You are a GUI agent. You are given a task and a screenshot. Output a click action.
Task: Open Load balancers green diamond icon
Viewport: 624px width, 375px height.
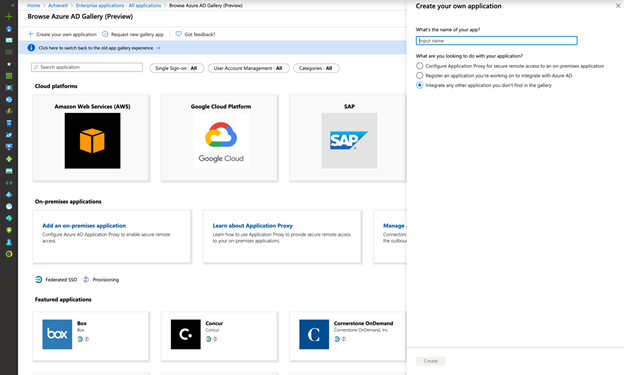pos(9,159)
